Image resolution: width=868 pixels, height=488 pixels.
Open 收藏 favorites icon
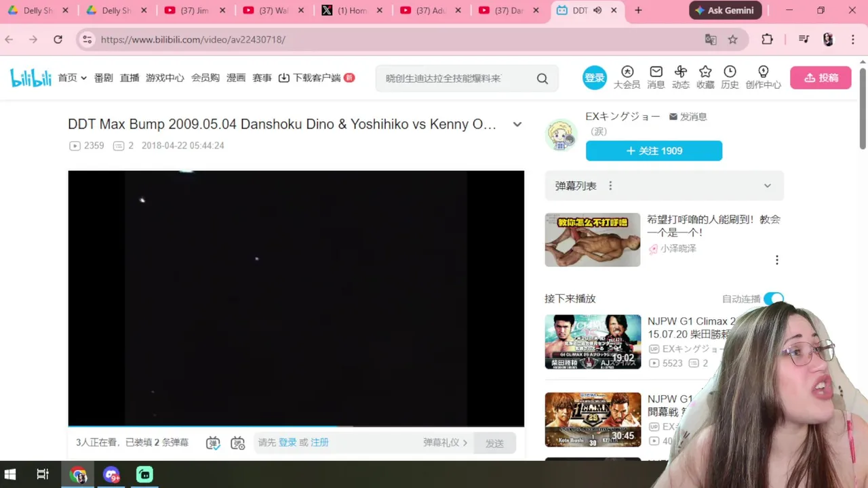[705, 77]
